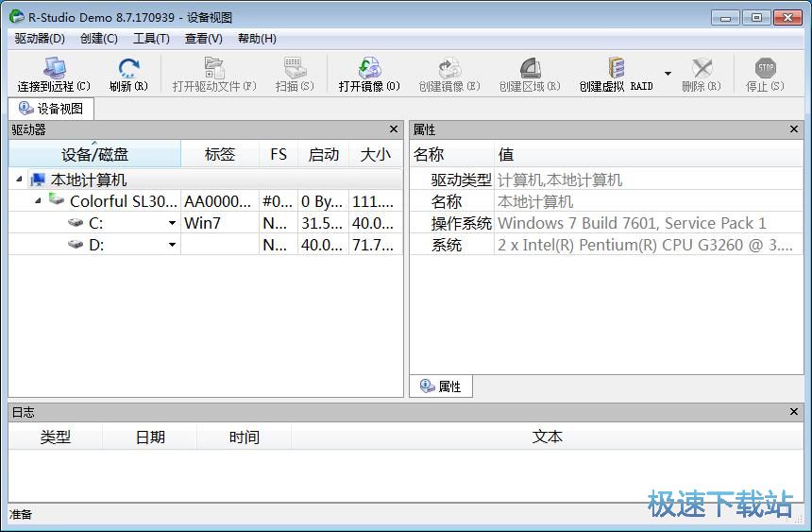Click the Stop (停止) toolbar icon

[x=766, y=68]
